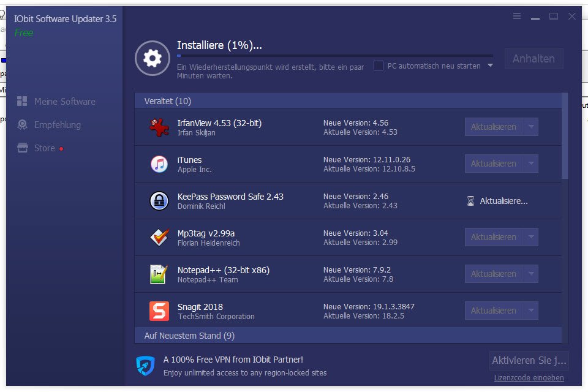Screen dimensions: 588x392
Task: Click the iTunes music note icon
Action: [x=159, y=164]
